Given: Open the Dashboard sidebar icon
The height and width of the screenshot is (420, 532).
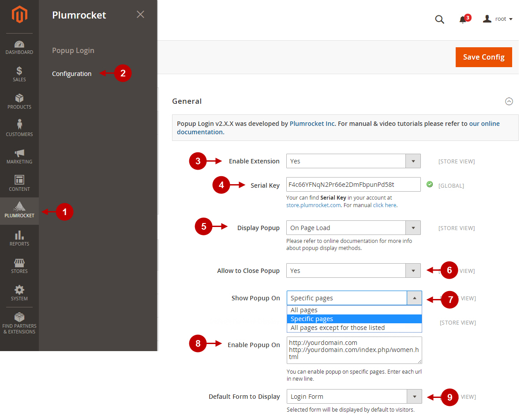Looking at the screenshot, I should [x=19, y=48].
